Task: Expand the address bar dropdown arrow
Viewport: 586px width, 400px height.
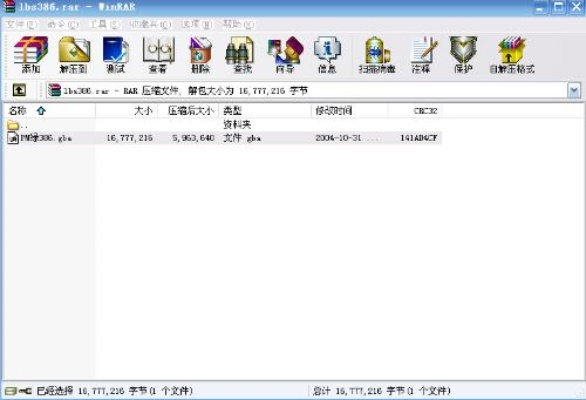Action: (574, 90)
